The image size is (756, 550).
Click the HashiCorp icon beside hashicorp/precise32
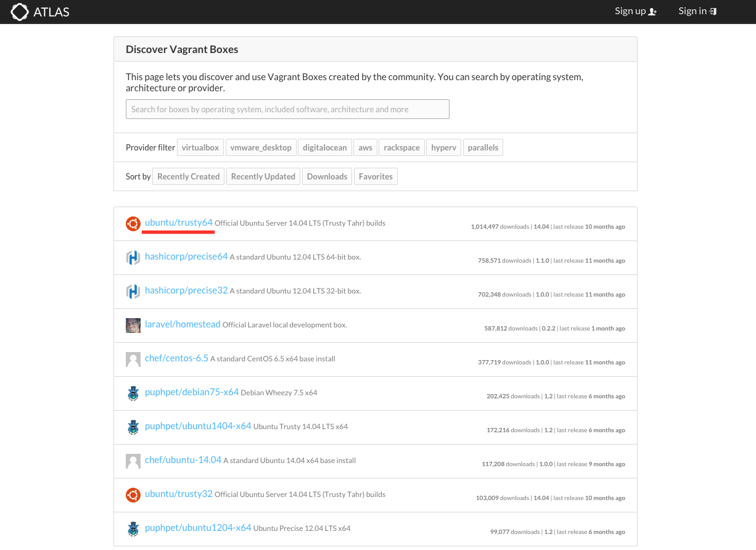pyautogui.click(x=133, y=292)
